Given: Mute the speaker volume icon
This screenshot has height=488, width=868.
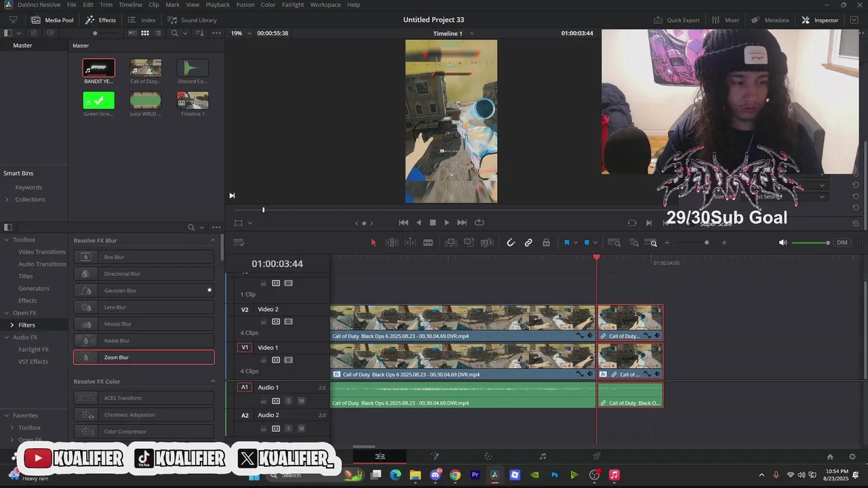Looking at the screenshot, I should [783, 243].
